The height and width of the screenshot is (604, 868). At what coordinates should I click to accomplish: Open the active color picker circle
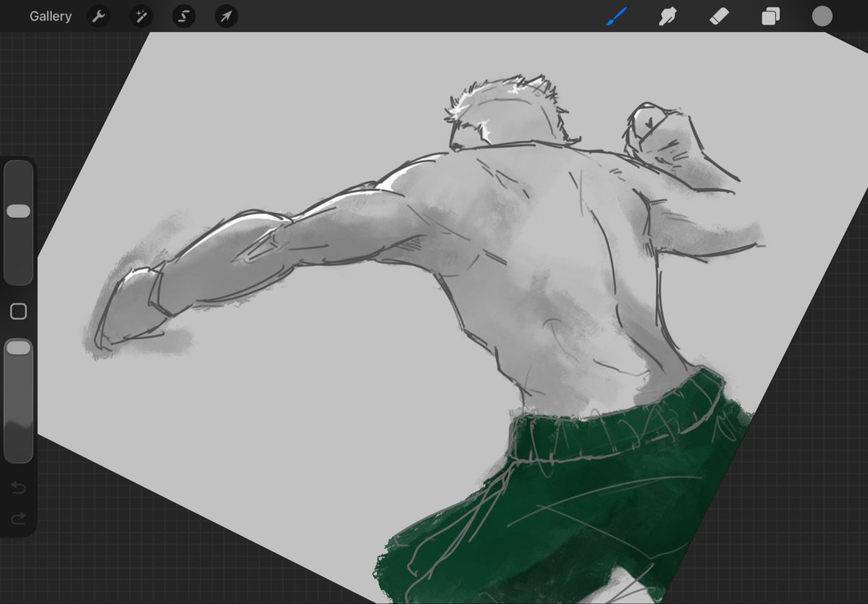point(822,16)
